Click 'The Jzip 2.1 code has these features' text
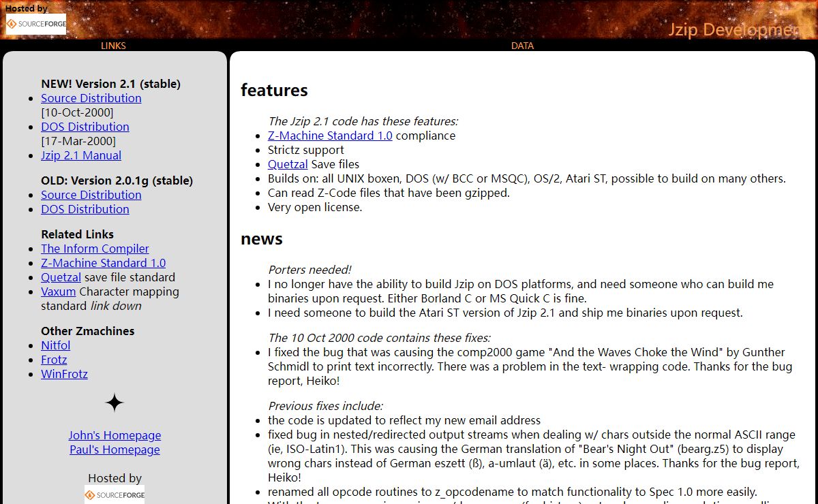The width and height of the screenshot is (818, 504). click(x=363, y=121)
